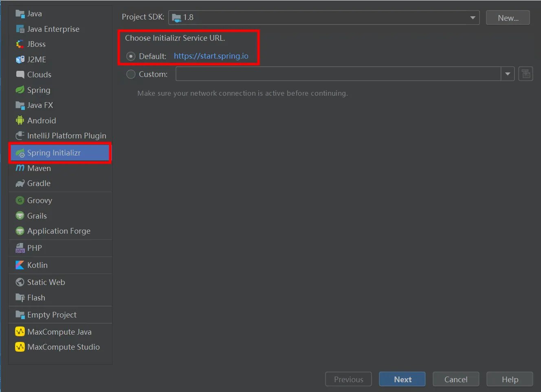Click the Maven m icon
Viewport: 541px width, 392px height.
20,168
